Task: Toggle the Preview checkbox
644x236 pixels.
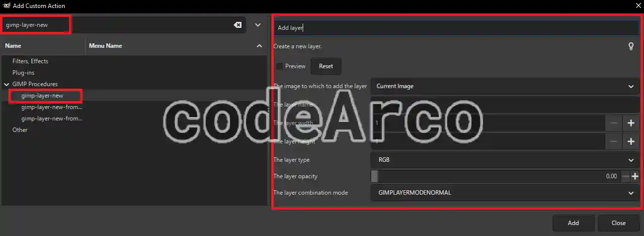Action: point(279,66)
